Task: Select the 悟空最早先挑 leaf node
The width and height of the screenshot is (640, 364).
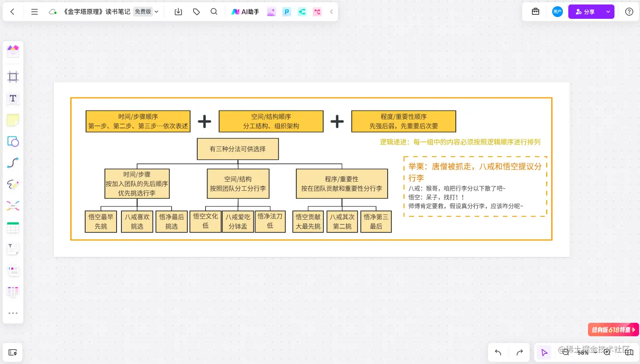Action: coord(101,222)
